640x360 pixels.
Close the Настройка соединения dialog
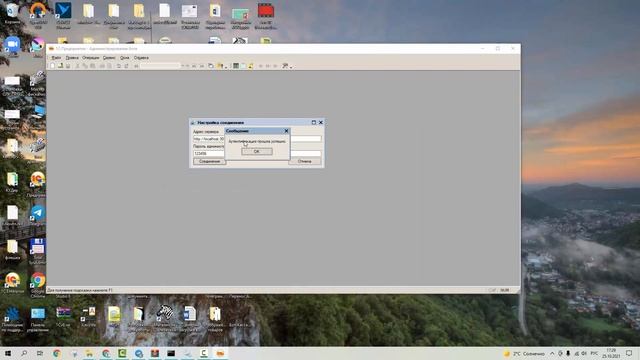tap(321, 122)
